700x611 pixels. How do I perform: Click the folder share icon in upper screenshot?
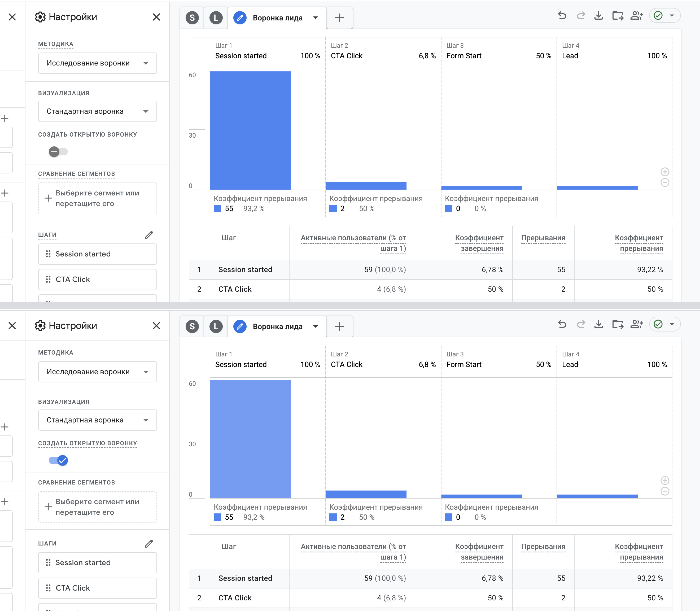click(x=618, y=16)
